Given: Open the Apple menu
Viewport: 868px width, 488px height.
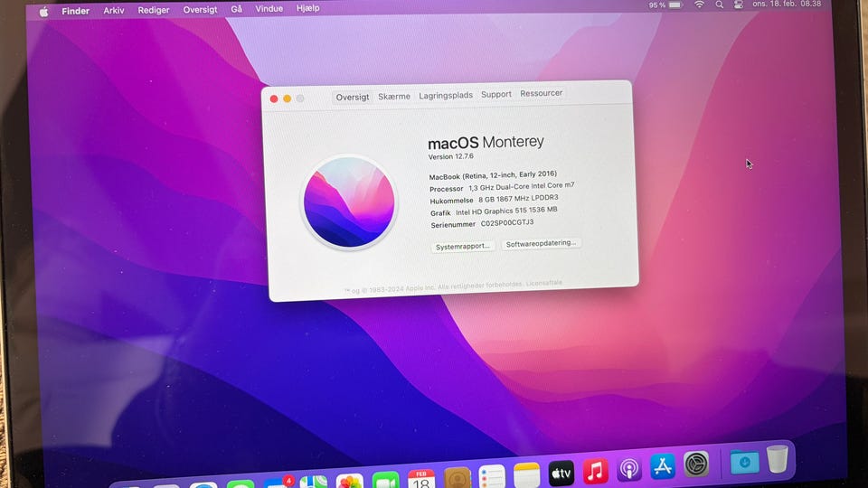Looking at the screenshot, I should pos(43,12).
